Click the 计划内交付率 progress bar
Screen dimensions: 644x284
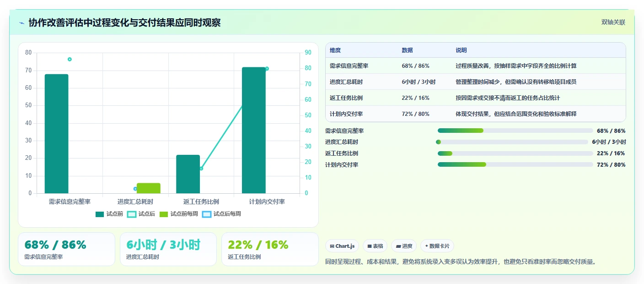coord(515,164)
